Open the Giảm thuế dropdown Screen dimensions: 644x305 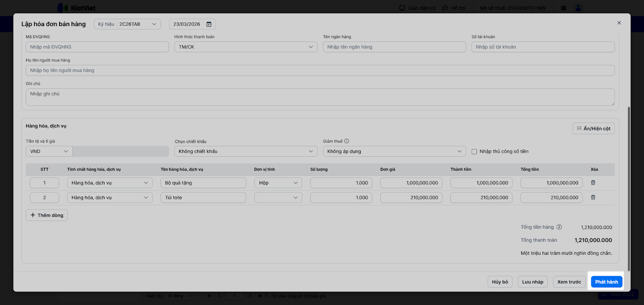(x=394, y=151)
